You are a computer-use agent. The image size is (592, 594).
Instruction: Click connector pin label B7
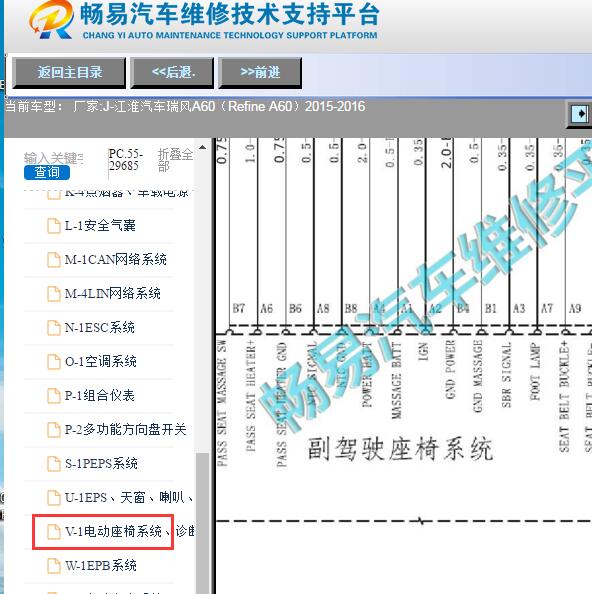pyautogui.click(x=238, y=309)
